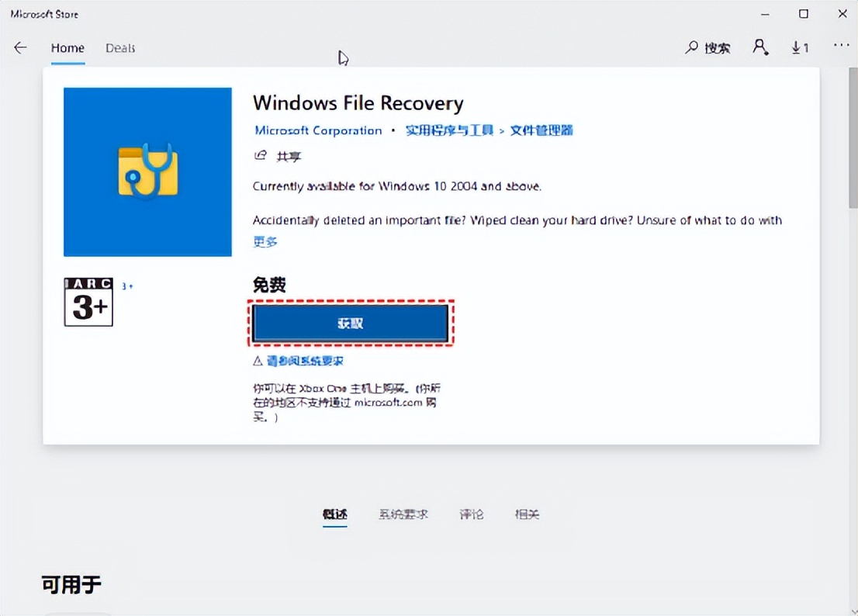Open the 相关 tab
This screenshot has width=858, height=616.
tap(527, 514)
